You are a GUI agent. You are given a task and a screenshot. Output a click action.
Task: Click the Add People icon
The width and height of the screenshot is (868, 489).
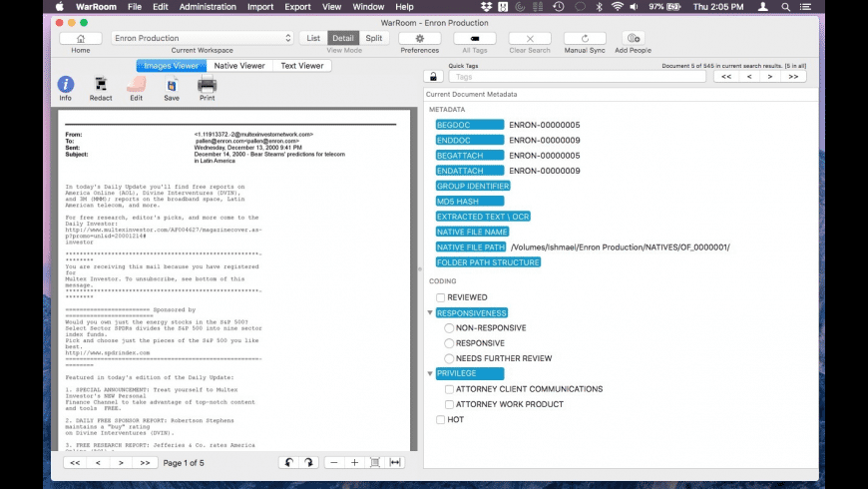point(633,38)
